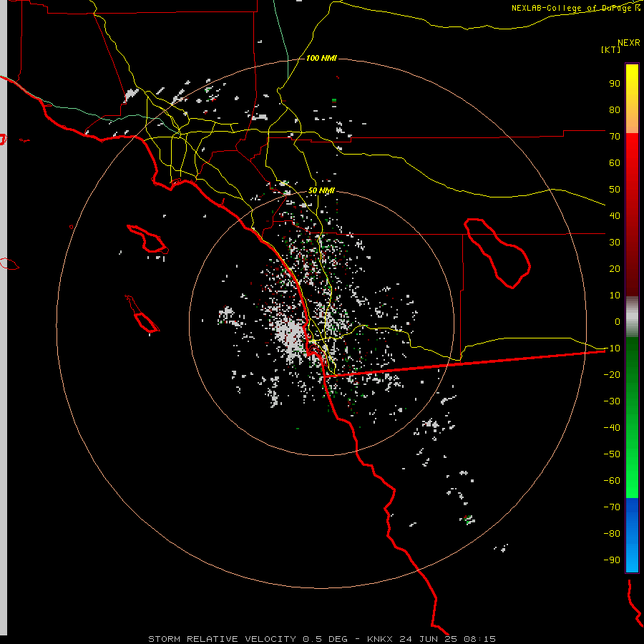Click the 90 value on the velocity scale
The height and width of the screenshot is (644, 644).
click(x=615, y=84)
